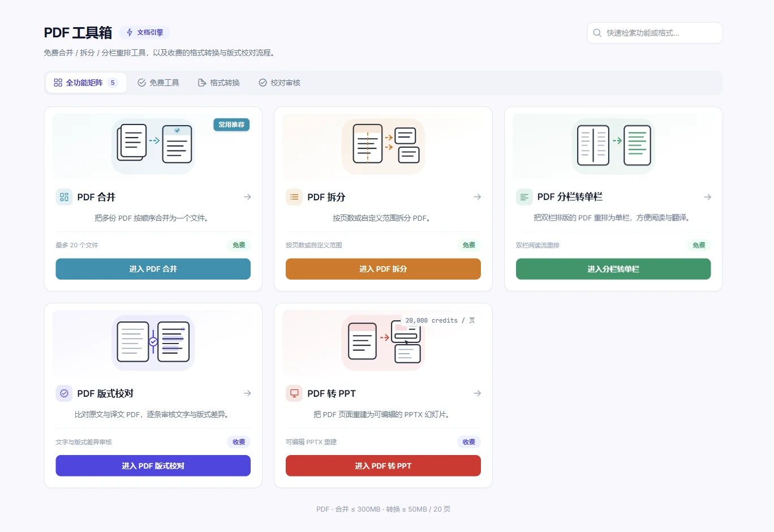Click the 进入 PDF 拆分 button
Viewport: 774px width, 532px height.
coord(383,269)
